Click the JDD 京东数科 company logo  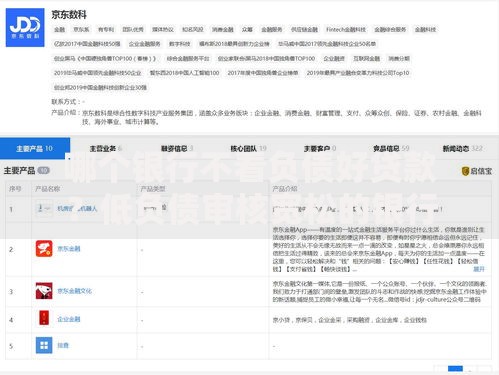[x=25, y=28]
